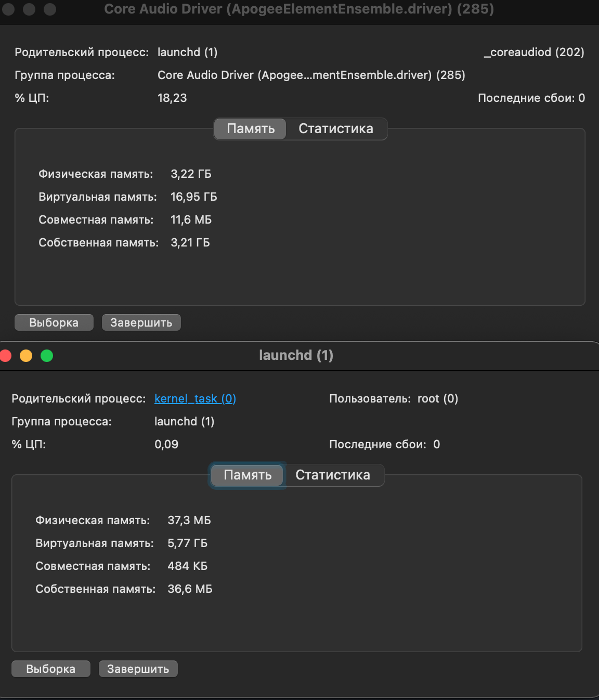Image resolution: width=599 pixels, height=700 pixels.
Task: Click the 18,23 CPU percentage value
Action: (172, 98)
